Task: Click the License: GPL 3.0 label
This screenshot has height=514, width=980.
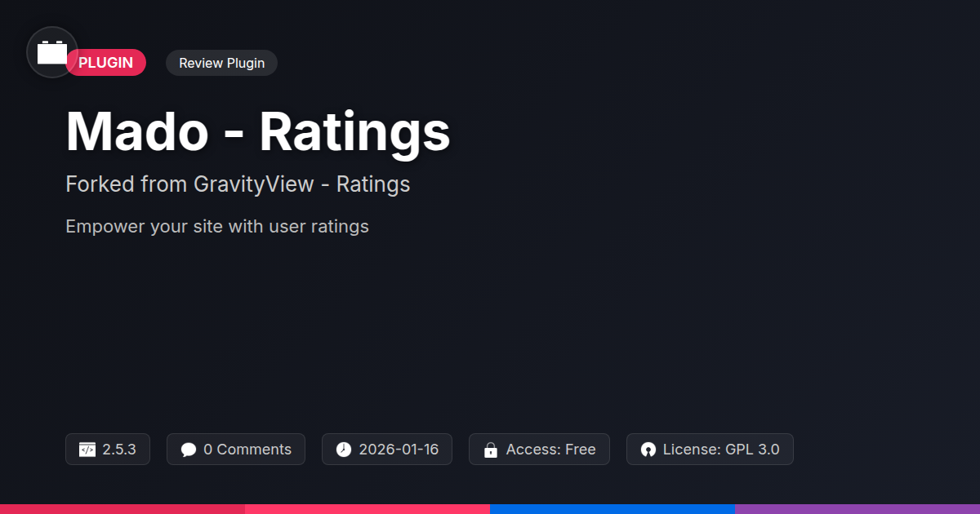Action: click(721, 450)
